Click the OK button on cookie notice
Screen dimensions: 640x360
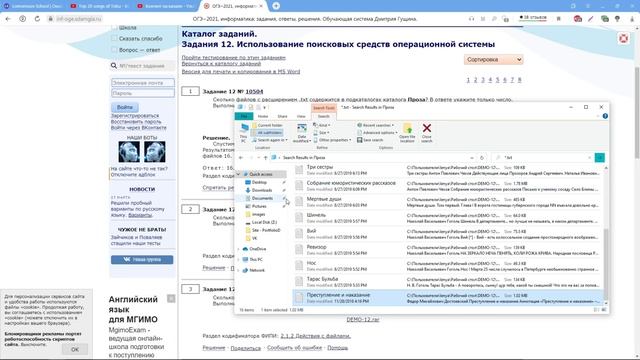[x=75, y=349]
